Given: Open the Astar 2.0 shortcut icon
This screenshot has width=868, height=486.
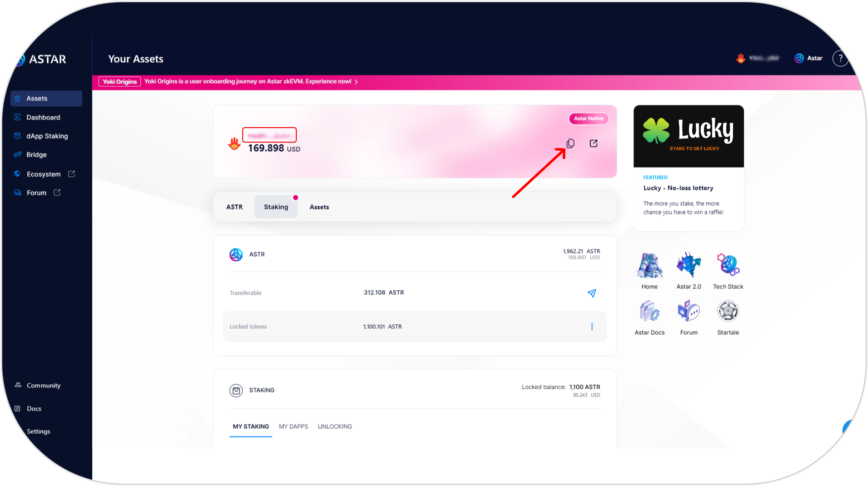Looking at the screenshot, I should point(688,265).
